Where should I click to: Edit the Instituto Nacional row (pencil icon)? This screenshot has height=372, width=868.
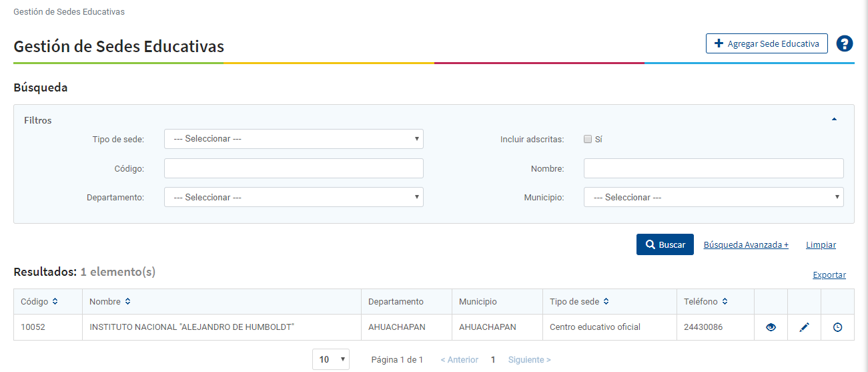click(804, 327)
